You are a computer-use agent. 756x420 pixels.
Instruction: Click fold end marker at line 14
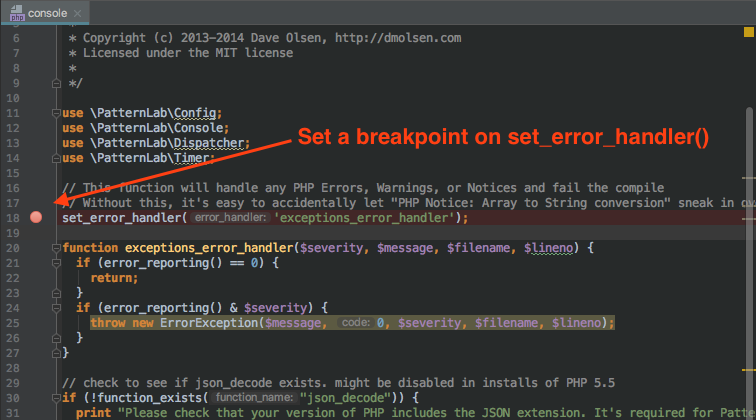[x=54, y=158]
